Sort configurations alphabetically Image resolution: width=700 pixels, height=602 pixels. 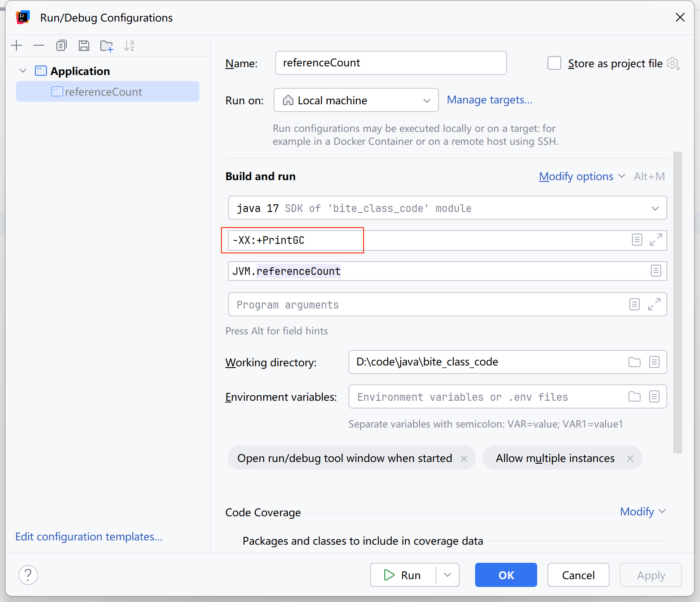(129, 45)
